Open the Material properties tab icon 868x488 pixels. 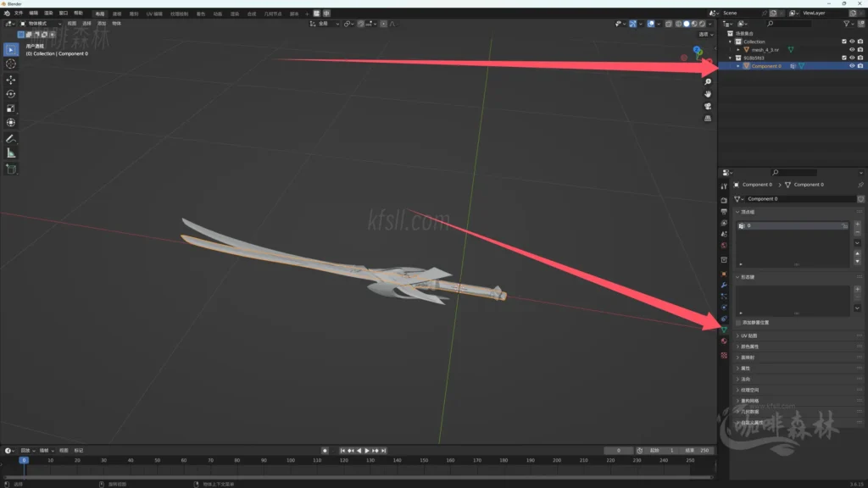click(724, 341)
